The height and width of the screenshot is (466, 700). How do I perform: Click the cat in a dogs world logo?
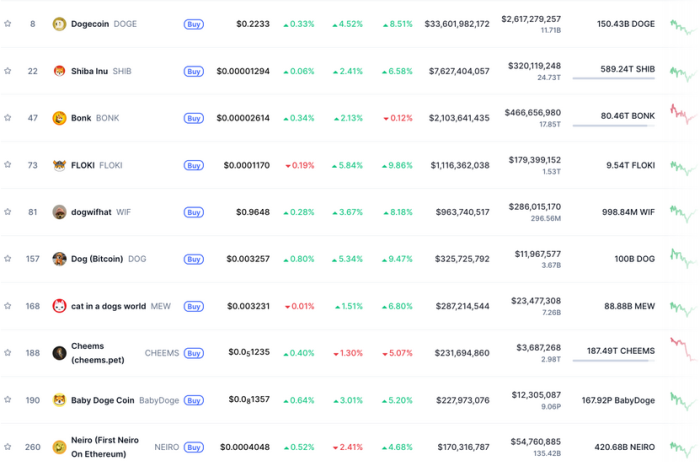pos(60,306)
